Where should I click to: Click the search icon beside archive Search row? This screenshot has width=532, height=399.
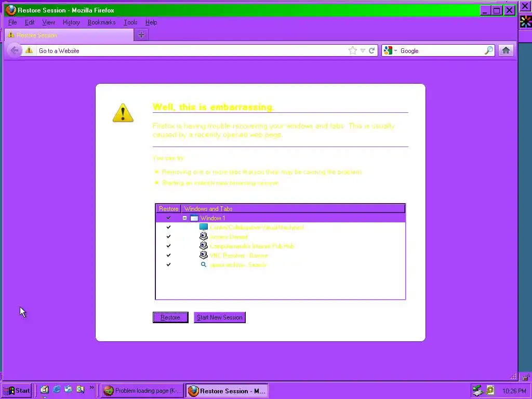click(x=204, y=264)
